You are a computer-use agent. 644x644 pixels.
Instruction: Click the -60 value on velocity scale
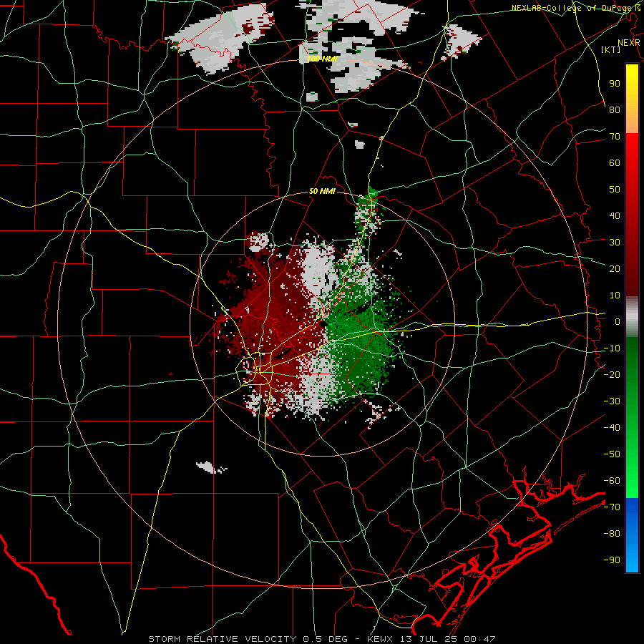coord(612,481)
